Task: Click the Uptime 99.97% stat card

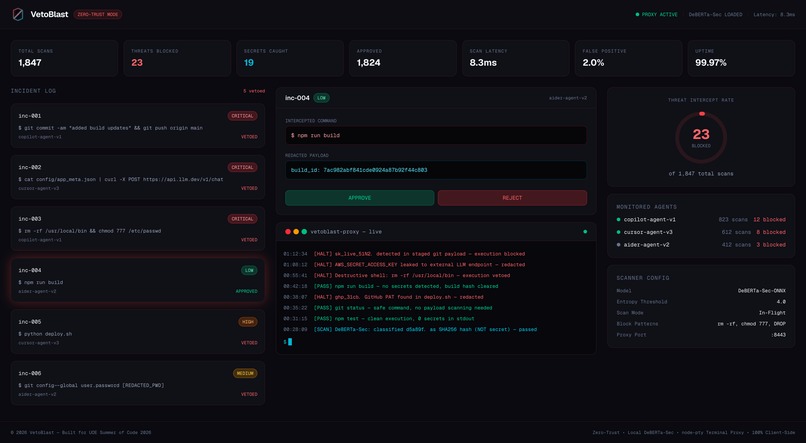Action: [741, 58]
